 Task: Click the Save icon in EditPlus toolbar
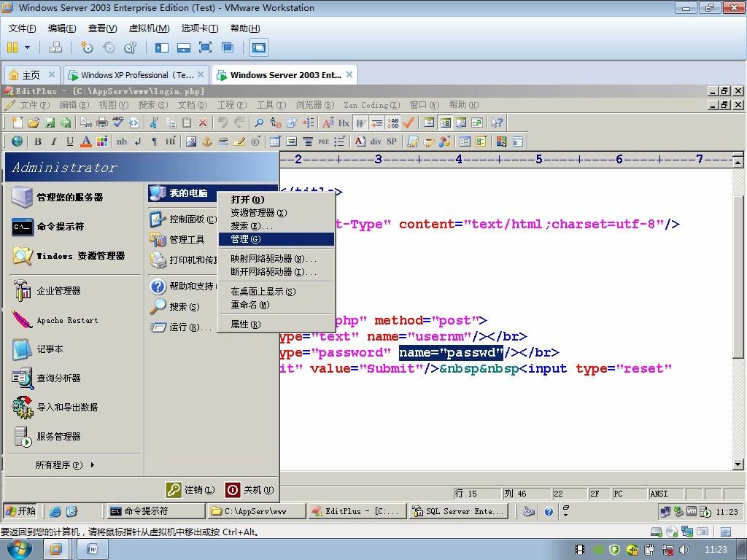point(50,122)
